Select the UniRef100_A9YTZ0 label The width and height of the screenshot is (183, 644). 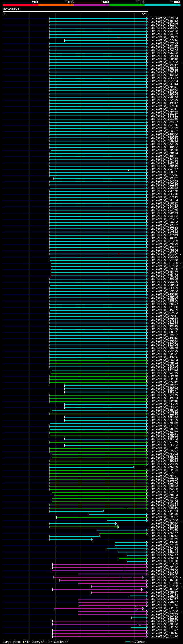(x=164, y=395)
